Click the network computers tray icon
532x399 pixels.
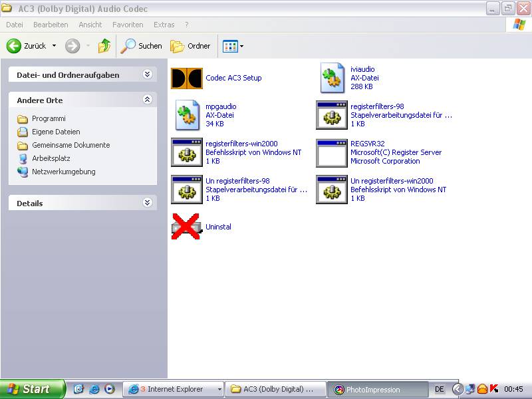click(x=470, y=389)
